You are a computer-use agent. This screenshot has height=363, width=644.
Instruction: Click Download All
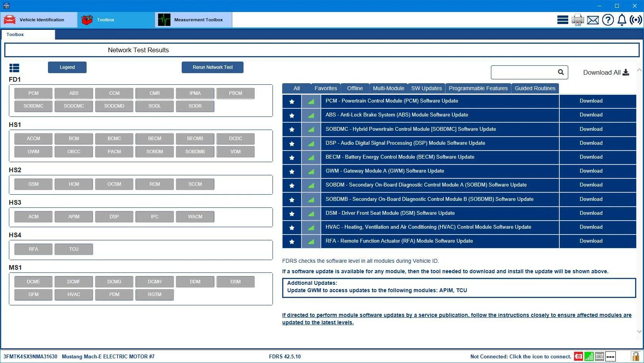click(606, 72)
